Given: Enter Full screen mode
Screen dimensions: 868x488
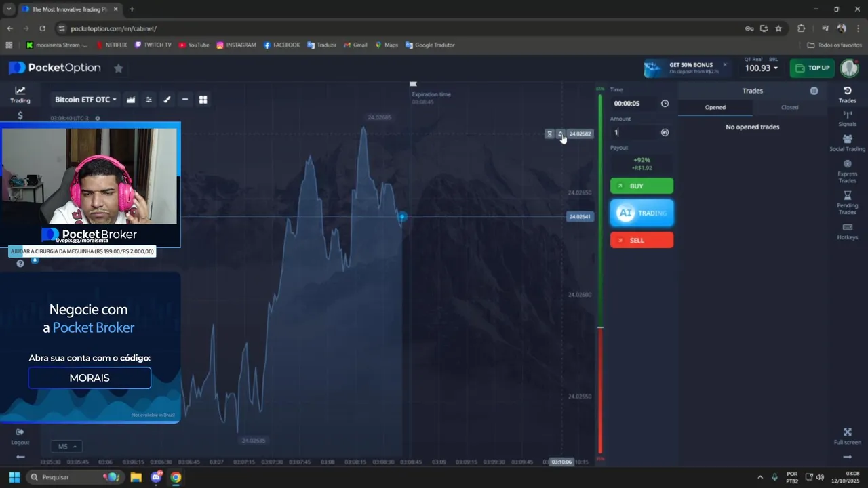Looking at the screenshot, I should 847,436.
